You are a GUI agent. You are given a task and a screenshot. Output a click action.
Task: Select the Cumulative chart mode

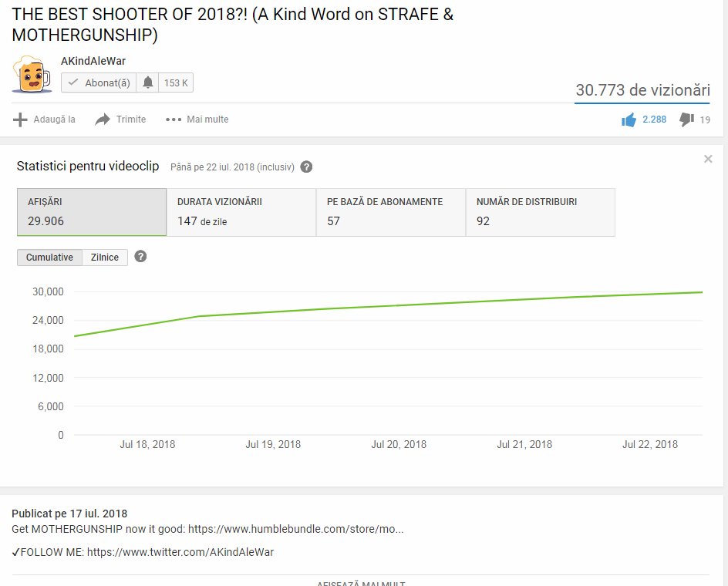[x=49, y=258]
